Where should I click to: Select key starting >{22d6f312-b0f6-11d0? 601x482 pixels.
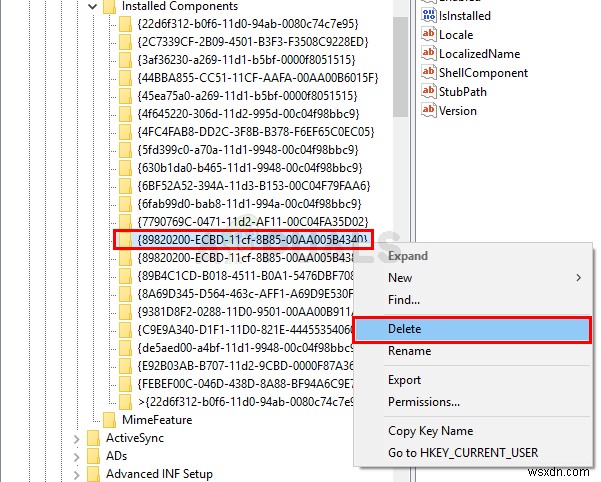245,402
